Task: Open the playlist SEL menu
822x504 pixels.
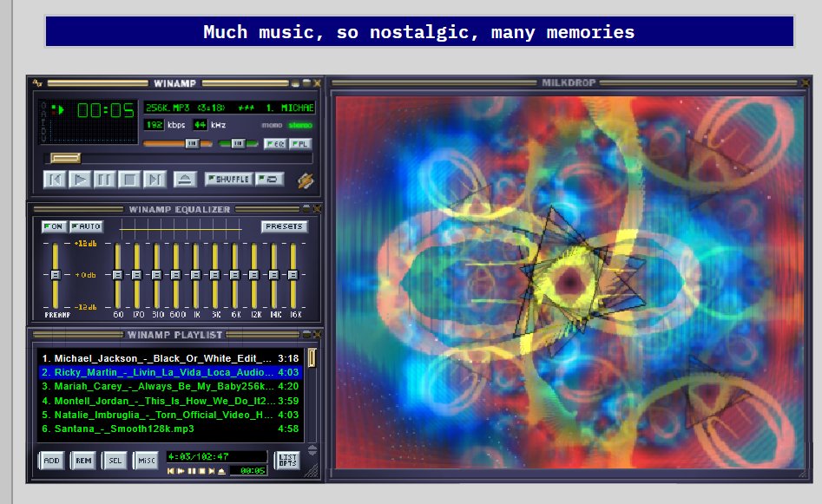Action: [x=115, y=461]
